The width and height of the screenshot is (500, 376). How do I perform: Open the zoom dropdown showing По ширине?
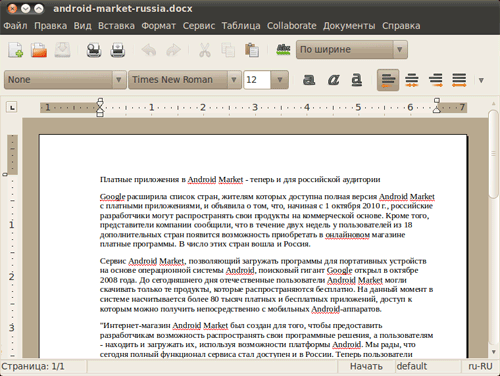[x=352, y=50]
